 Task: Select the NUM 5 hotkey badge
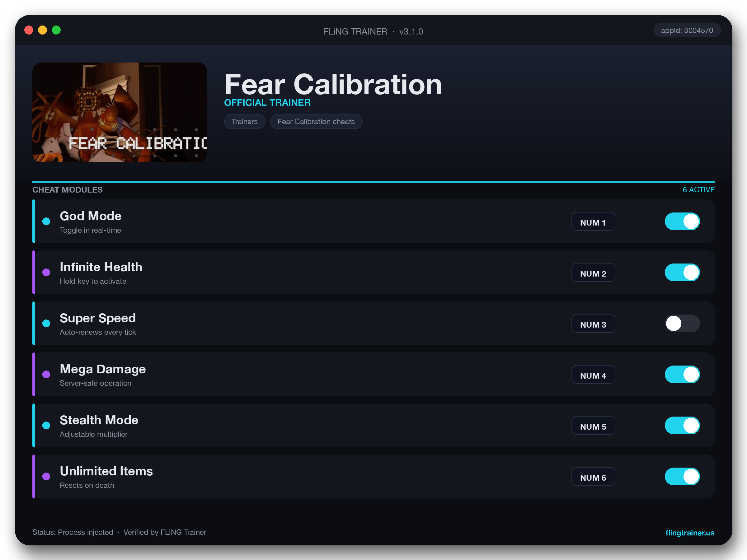[x=593, y=425]
